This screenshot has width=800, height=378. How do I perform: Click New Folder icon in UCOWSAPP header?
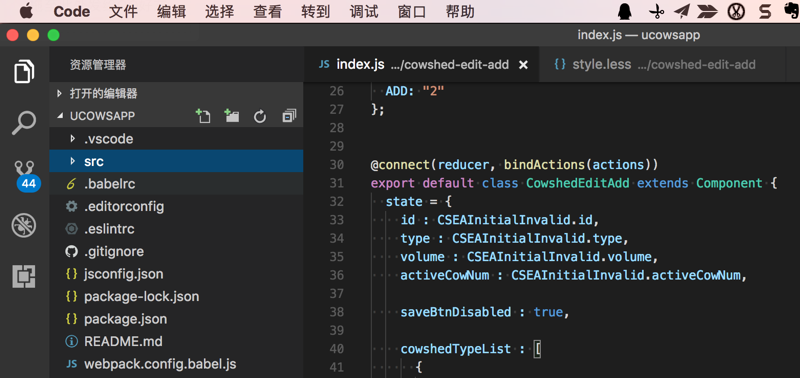point(232,116)
